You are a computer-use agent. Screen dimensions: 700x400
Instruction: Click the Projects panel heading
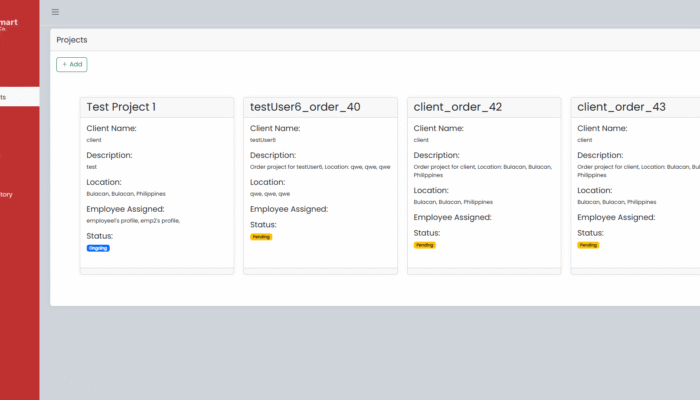(x=72, y=40)
